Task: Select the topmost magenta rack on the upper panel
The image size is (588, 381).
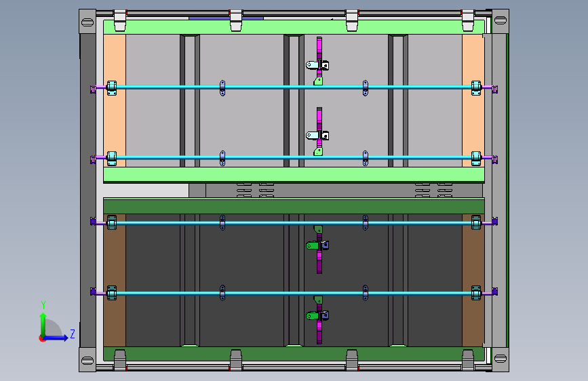Action: 319,56
